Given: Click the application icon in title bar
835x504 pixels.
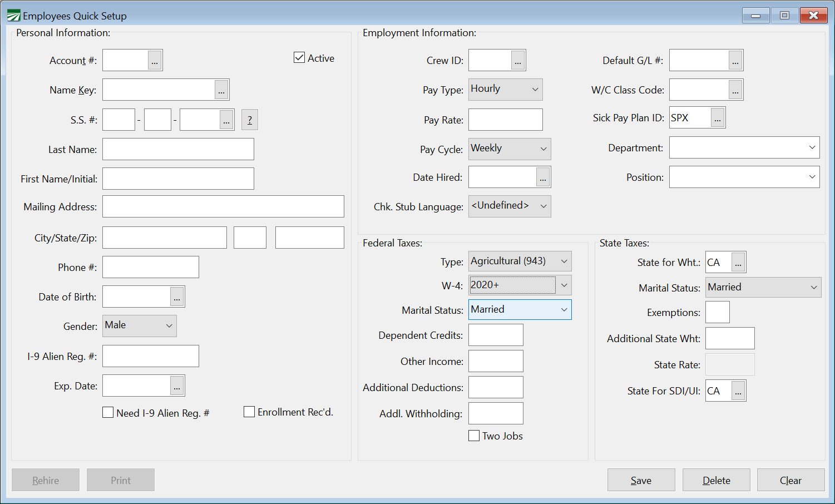Looking at the screenshot, I should click(14, 16).
